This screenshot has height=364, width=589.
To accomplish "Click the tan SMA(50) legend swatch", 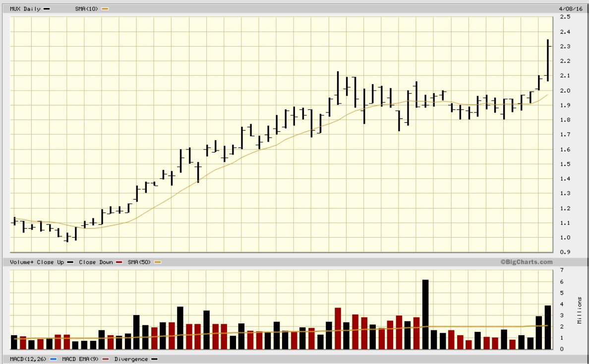I will 158,262.
